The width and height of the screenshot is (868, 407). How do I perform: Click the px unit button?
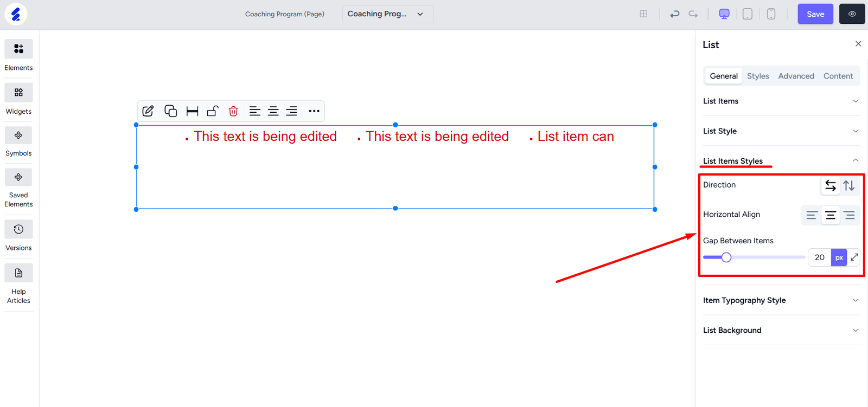839,257
